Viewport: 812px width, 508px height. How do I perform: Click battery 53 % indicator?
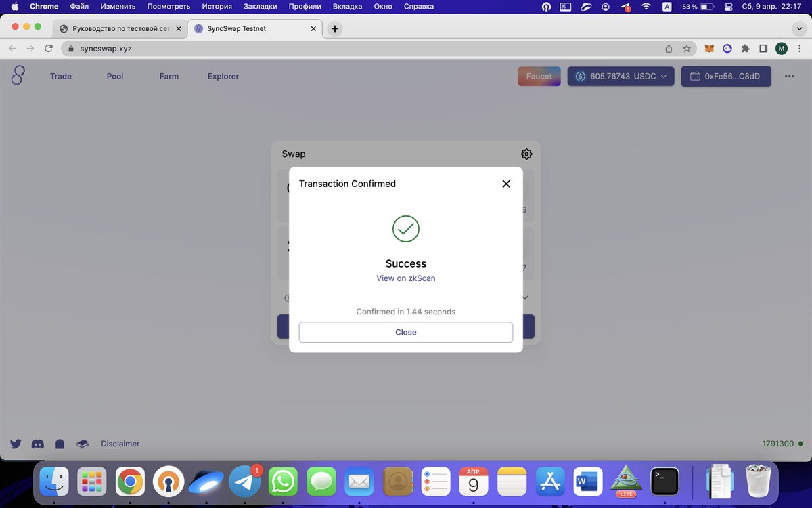698,7
